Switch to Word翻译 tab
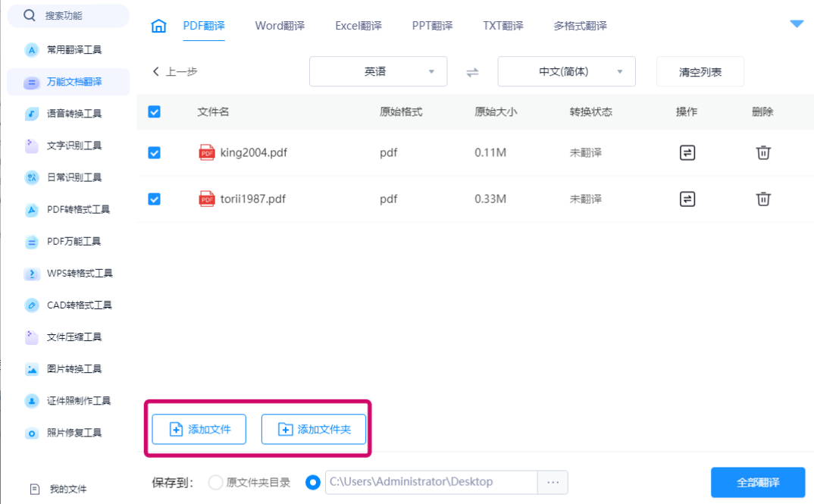Image resolution: width=814 pixels, height=504 pixels. coord(280,26)
